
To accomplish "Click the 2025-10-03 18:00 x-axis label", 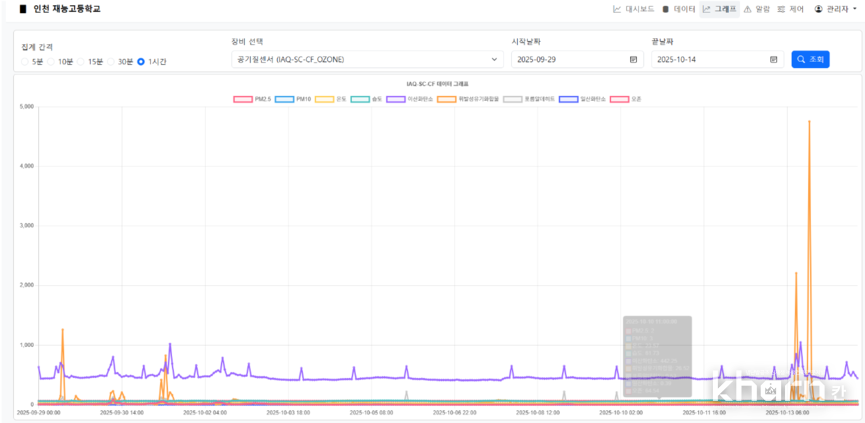I will [x=289, y=412].
